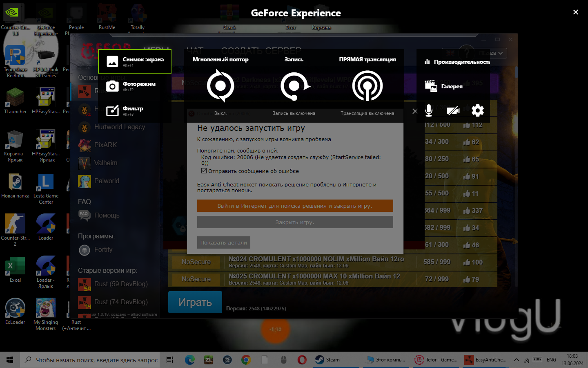Click Показать детали button
This screenshot has width=588, height=368.
[x=224, y=242]
